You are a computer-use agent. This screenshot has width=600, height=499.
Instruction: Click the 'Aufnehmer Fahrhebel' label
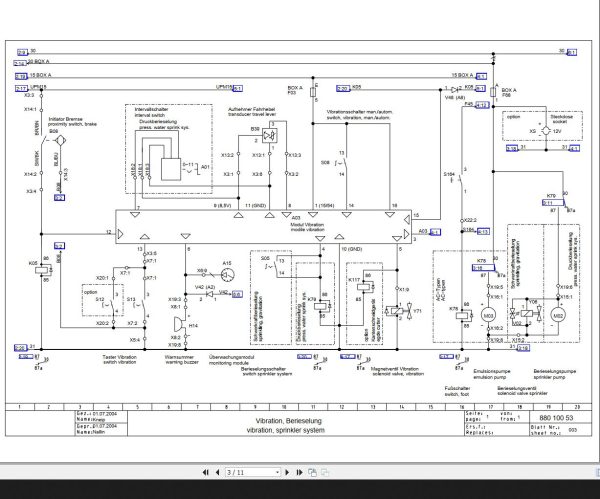(x=251, y=109)
